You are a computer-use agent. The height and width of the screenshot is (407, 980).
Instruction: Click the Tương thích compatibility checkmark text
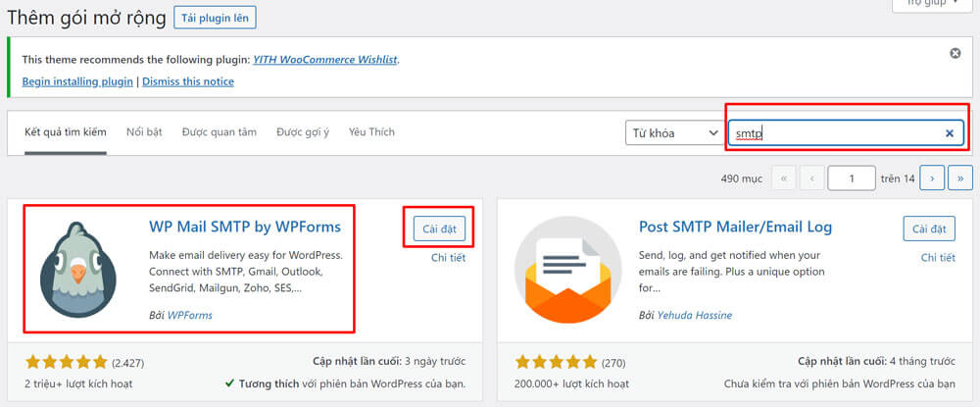346,383
